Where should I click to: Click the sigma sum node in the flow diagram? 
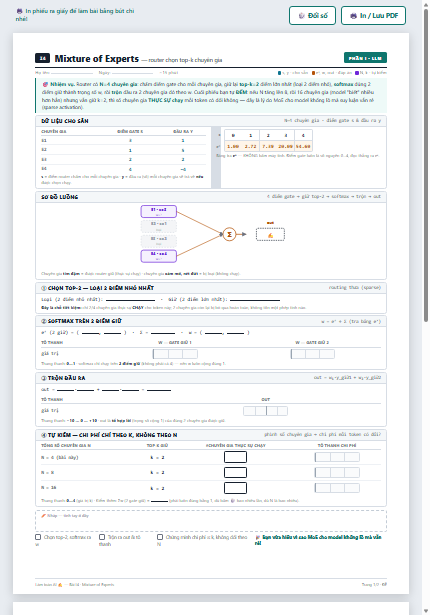tap(229, 235)
